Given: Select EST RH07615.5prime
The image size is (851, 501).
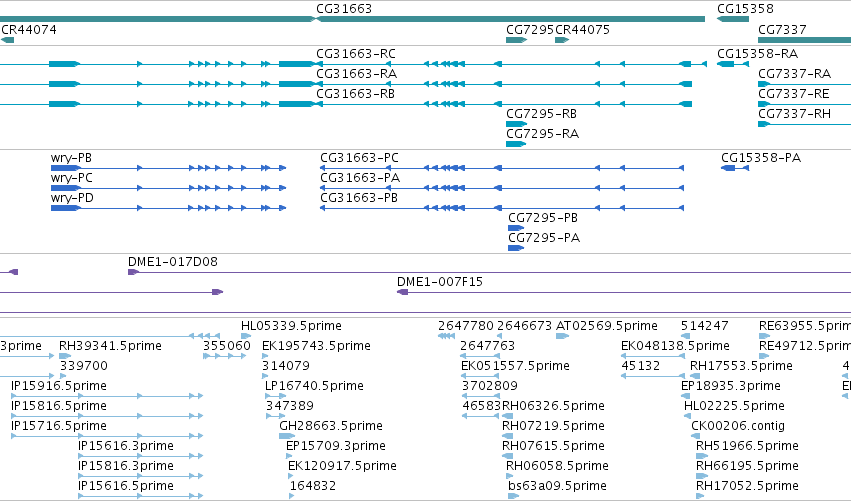Looking at the screenshot, I should (554, 446).
